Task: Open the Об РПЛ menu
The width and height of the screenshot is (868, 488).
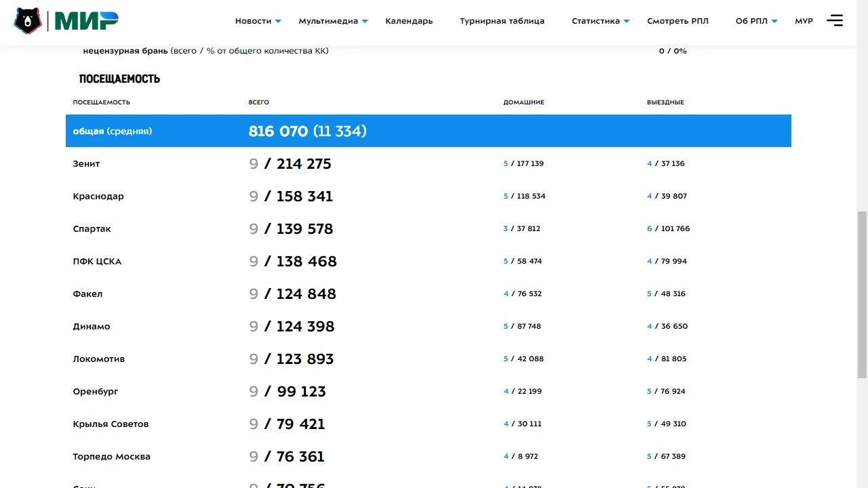Action: click(751, 21)
